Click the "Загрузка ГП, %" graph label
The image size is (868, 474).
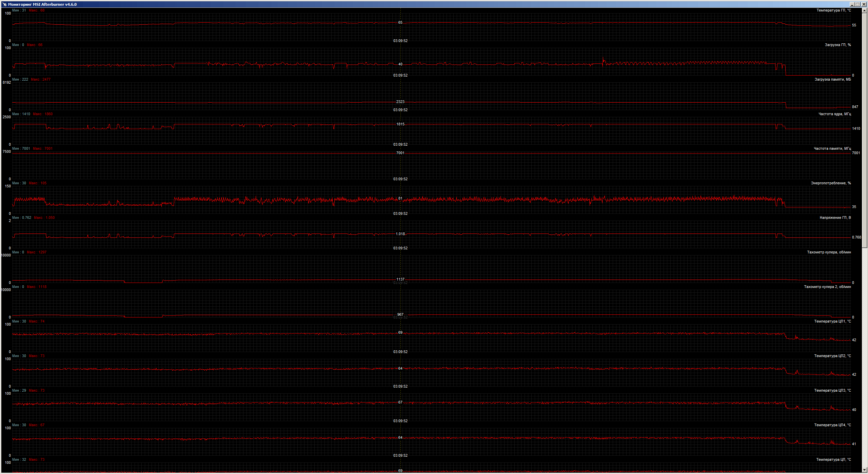[837, 45]
